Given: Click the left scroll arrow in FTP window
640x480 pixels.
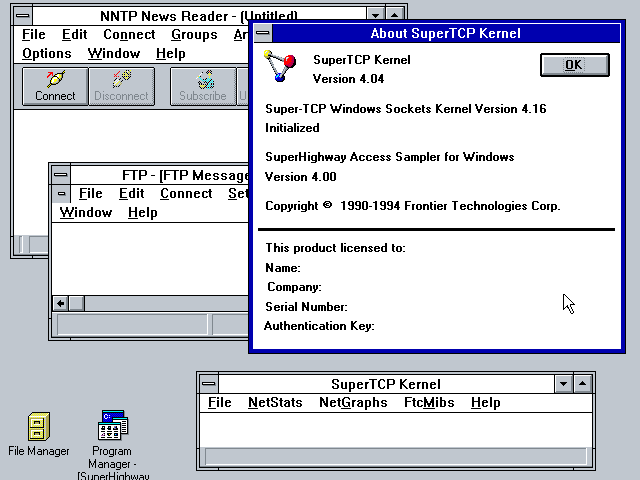Looking at the screenshot, I should point(60,303).
